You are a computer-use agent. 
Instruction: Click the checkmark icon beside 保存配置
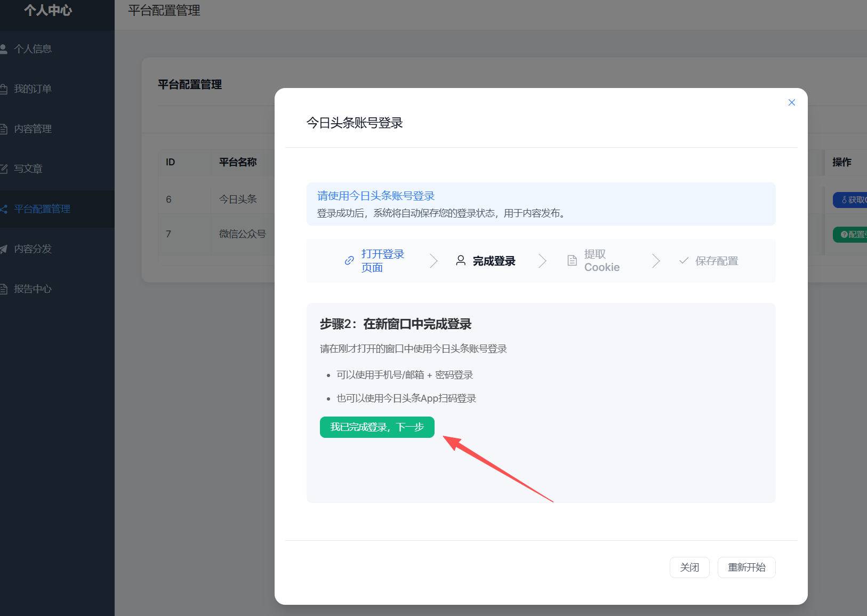(x=684, y=260)
